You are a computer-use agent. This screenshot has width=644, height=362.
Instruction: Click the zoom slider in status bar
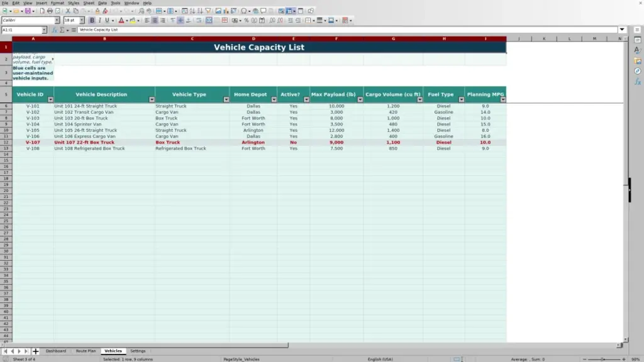coord(604,359)
